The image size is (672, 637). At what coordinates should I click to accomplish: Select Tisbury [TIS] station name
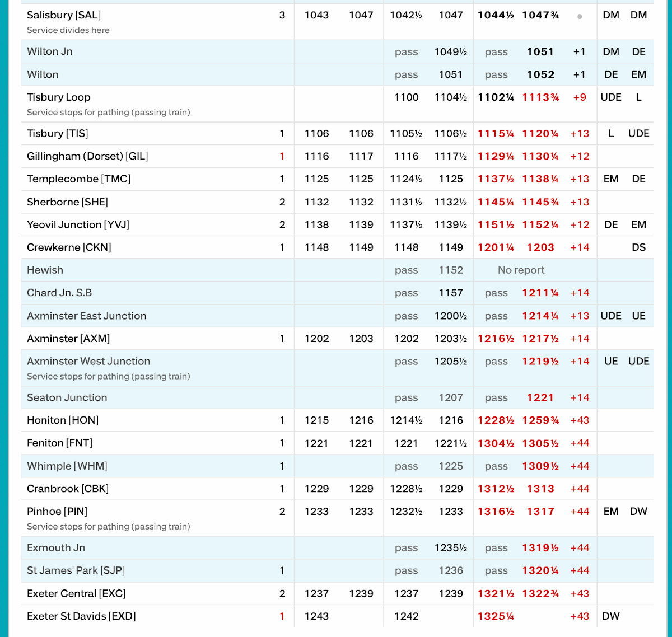pos(58,133)
